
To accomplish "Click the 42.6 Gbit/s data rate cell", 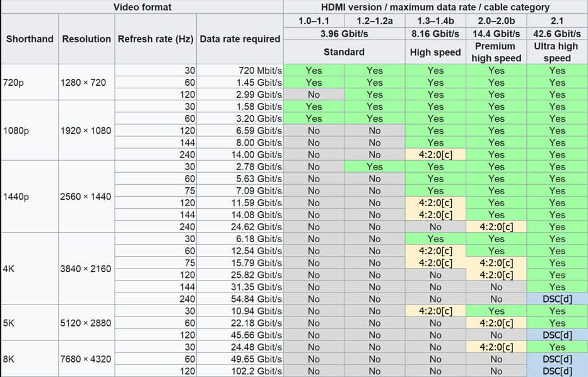I will 557,33.
